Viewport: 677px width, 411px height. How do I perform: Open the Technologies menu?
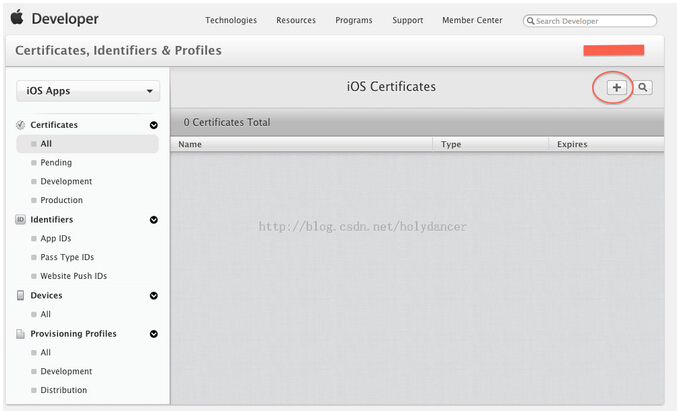(x=231, y=20)
